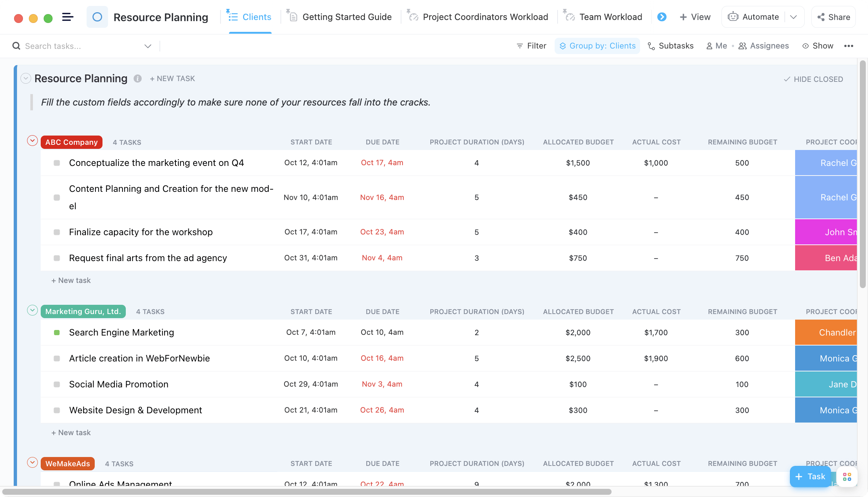Click + New task under Marketing Guru
This screenshot has width=868, height=497.
[71, 432]
